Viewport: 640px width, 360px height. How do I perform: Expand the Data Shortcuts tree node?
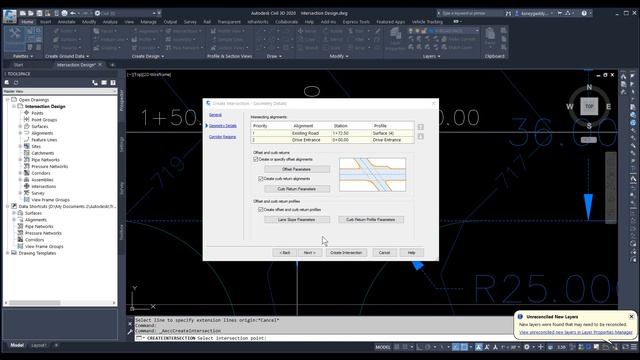(x=7, y=207)
